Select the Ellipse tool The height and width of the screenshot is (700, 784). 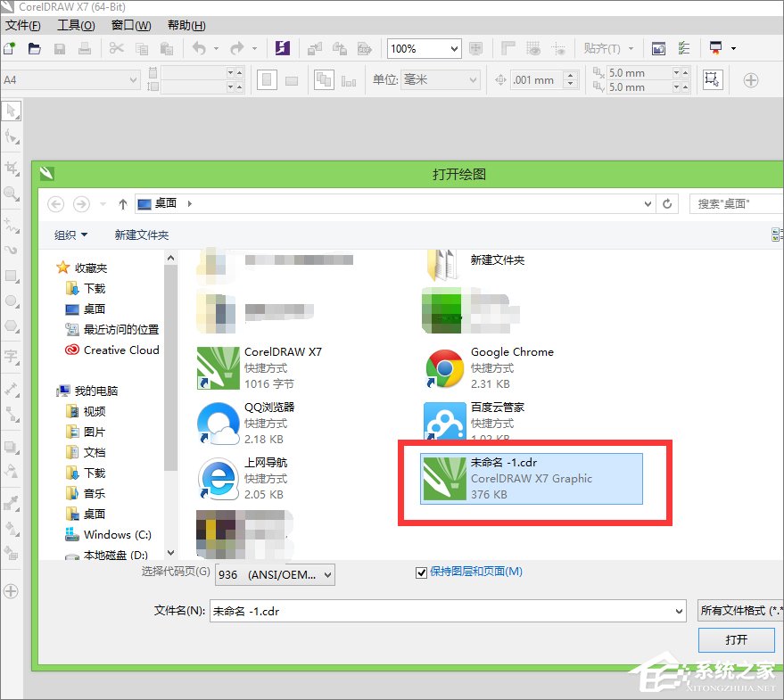[x=12, y=301]
